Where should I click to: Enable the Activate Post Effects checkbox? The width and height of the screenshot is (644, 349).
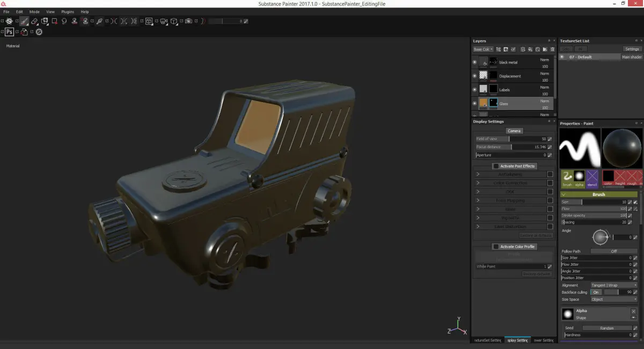496,166
